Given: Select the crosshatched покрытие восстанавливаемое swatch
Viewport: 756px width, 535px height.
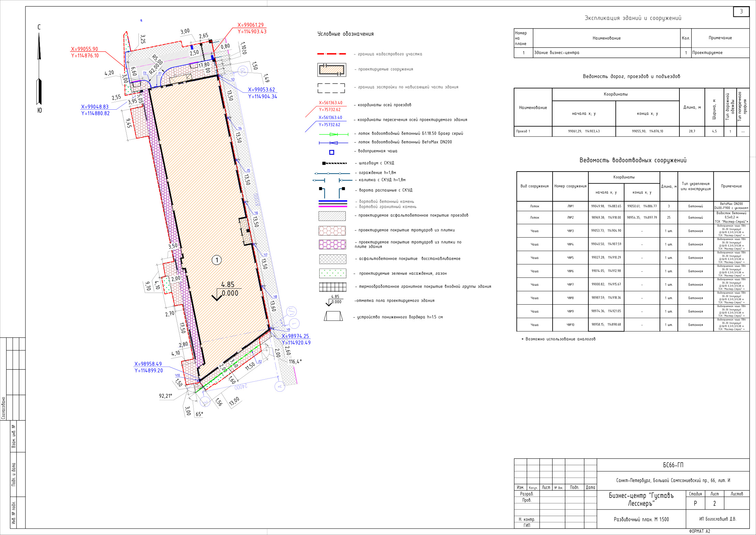Looking at the screenshot, I should point(333,259).
